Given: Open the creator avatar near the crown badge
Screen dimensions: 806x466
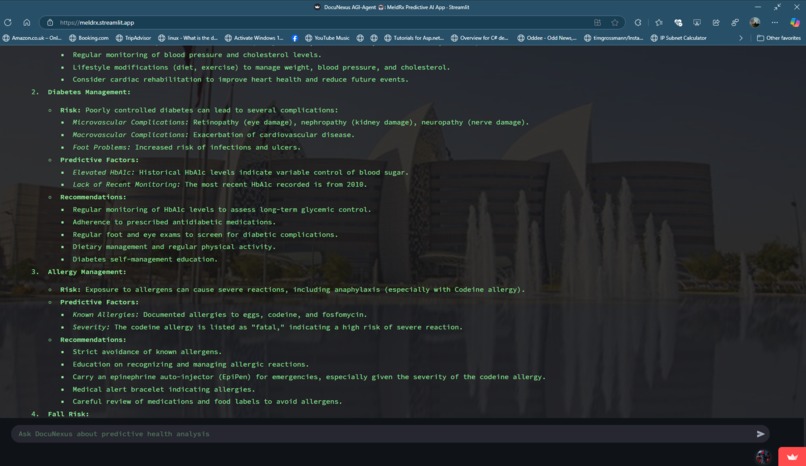Looking at the screenshot, I should click(x=763, y=456).
